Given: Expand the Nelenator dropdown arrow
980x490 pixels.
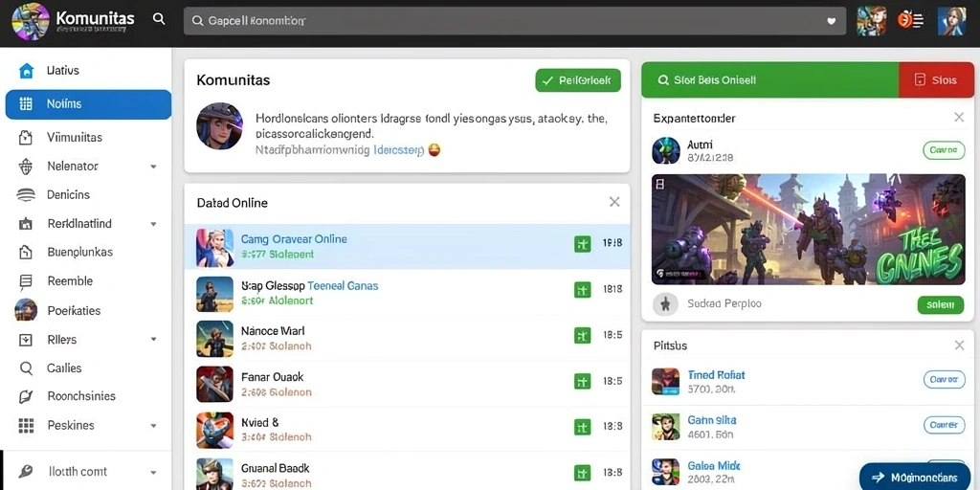Looking at the screenshot, I should pyautogui.click(x=153, y=167).
